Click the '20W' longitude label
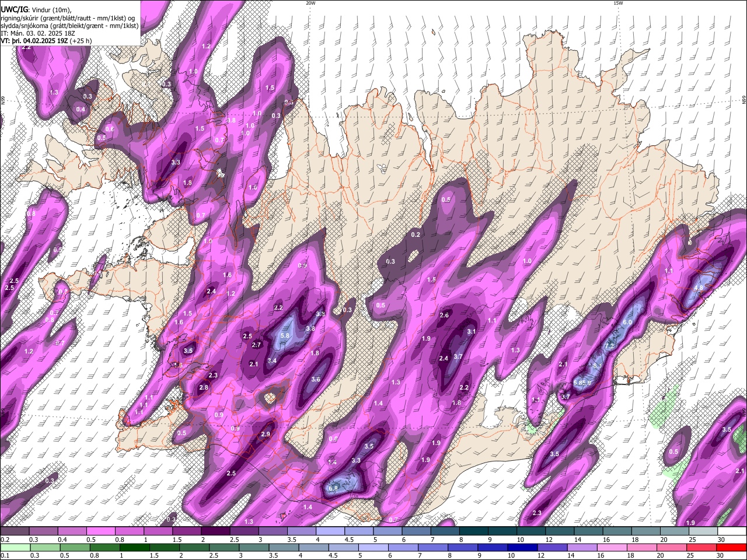The image size is (747, 560). point(310,3)
